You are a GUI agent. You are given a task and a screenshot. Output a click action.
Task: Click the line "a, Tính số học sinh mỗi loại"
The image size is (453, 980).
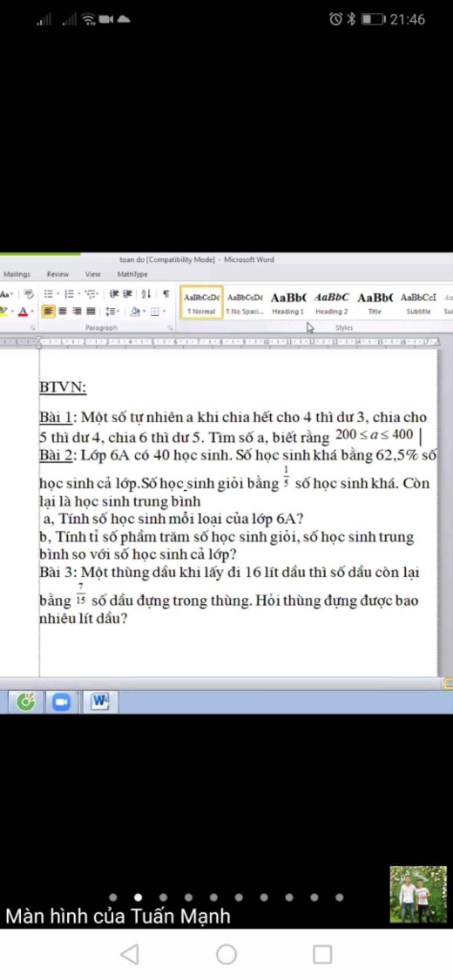[x=173, y=519]
